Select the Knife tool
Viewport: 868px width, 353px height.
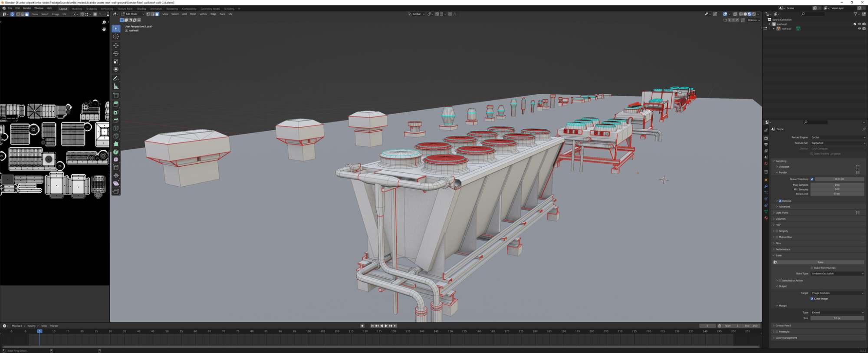click(x=116, y=136)
